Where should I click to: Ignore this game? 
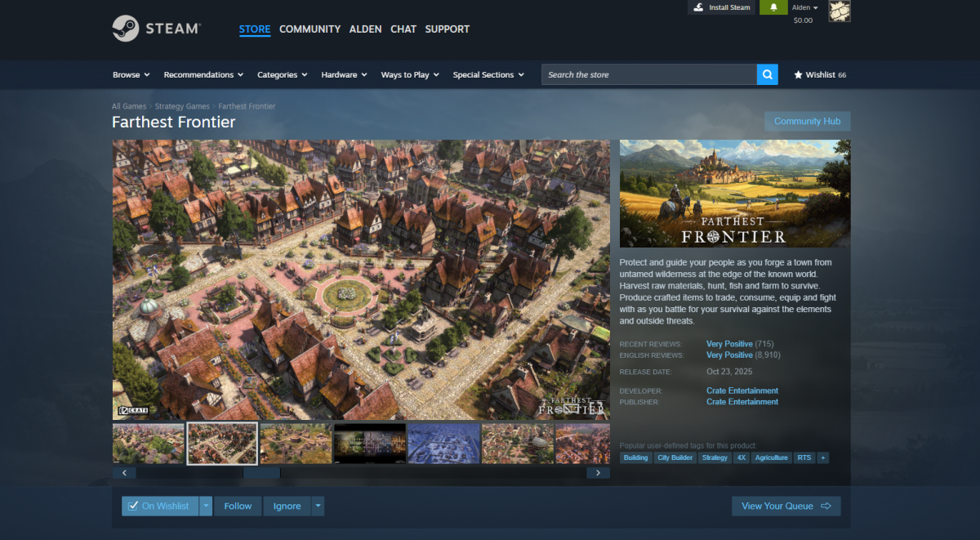pyautogui.click(x=286, y=506)
